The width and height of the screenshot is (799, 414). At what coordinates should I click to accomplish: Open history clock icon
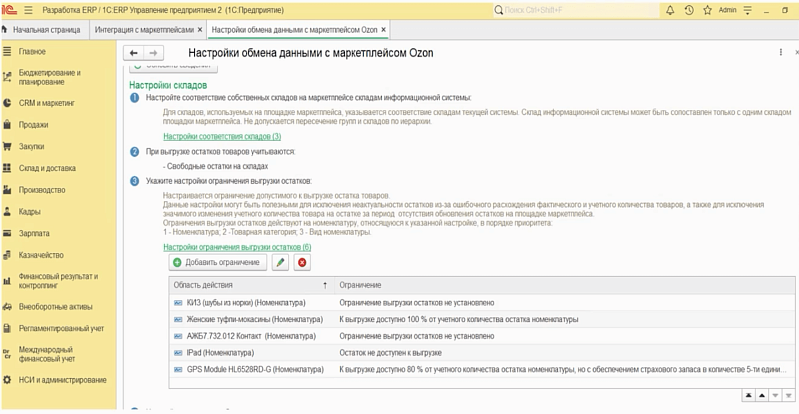(x=688, y=10)
